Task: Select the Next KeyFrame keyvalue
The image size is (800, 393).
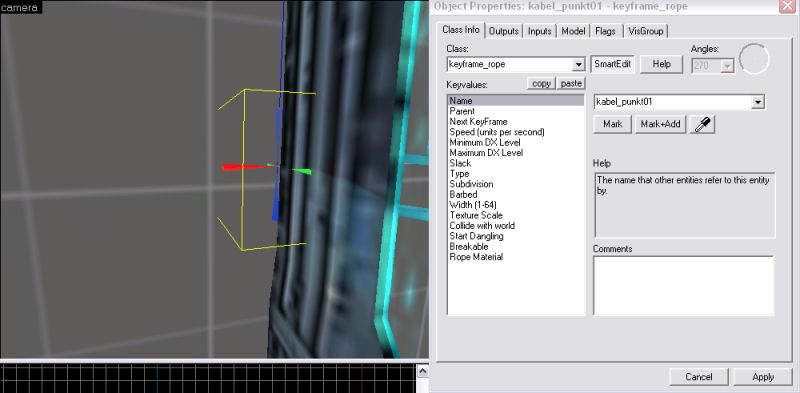Action: point(515,121)
